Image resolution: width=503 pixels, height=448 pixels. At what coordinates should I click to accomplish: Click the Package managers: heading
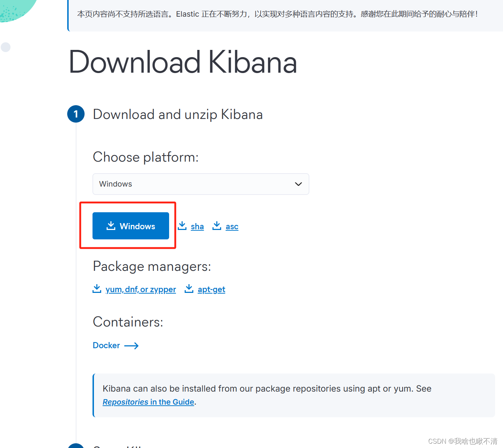pos(152,266)
